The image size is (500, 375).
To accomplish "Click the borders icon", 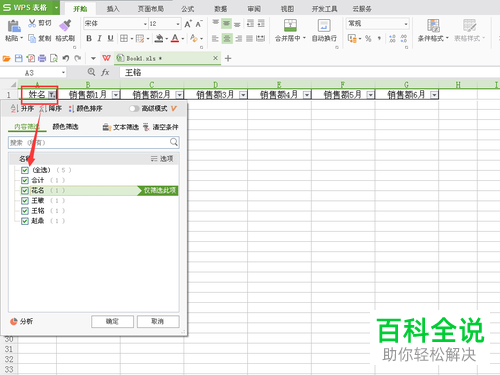I will [x=124, y=39].
